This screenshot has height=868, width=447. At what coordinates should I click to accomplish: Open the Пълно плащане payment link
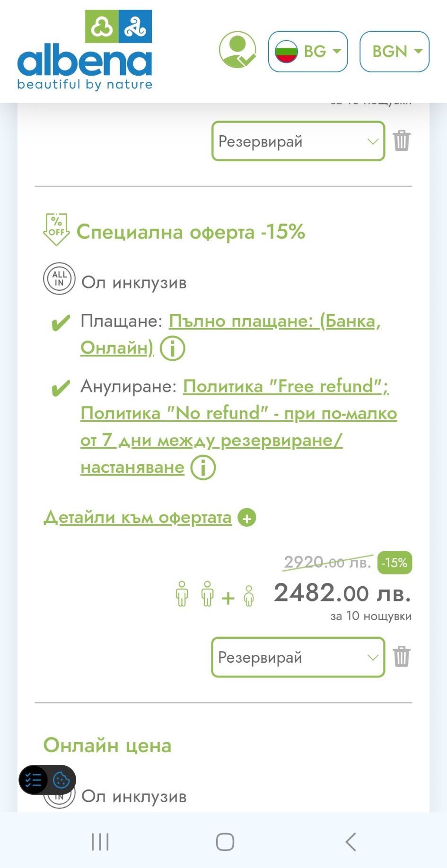pyautogui.click(x=274, y=321)
